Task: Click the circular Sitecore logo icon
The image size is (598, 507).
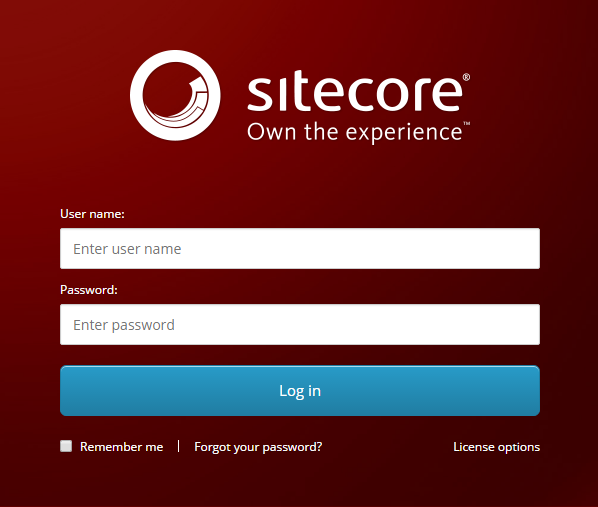Action: (x=175, y=95)
